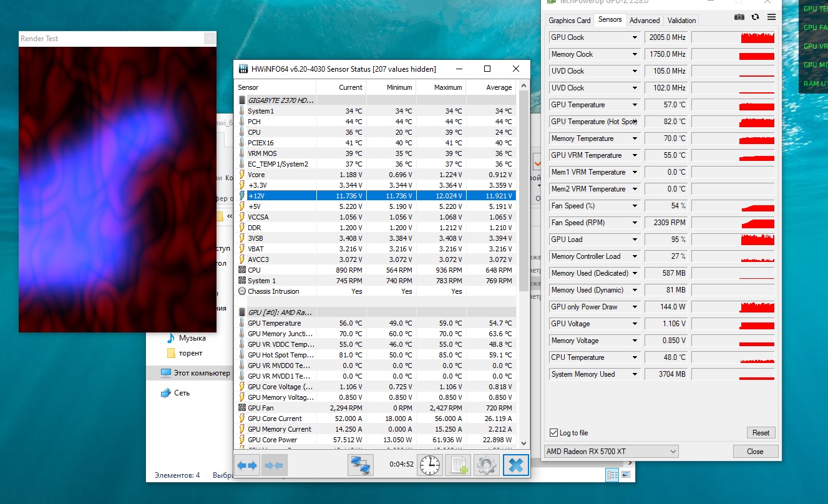
Task: Click the Maximum column header in HWiNFO
Action: (441, 87)
